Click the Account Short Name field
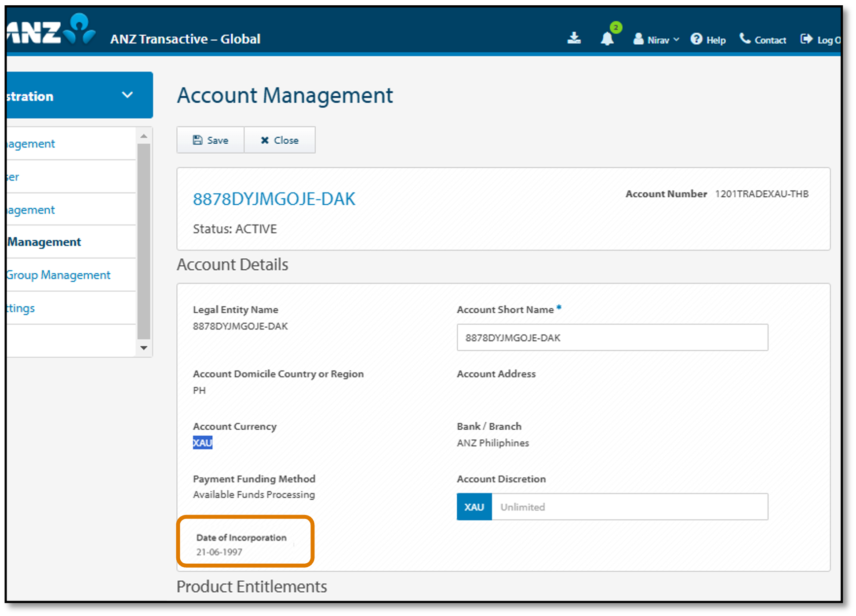This screenshot has height=616, width=856. (612, 337)
